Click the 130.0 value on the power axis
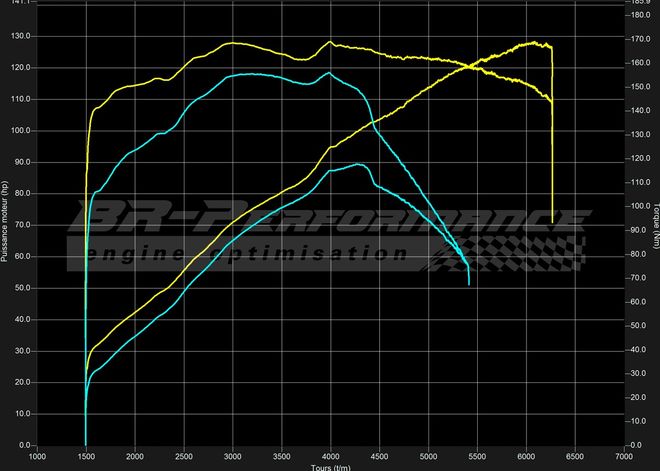660x471 pixels. coord(19,36)
